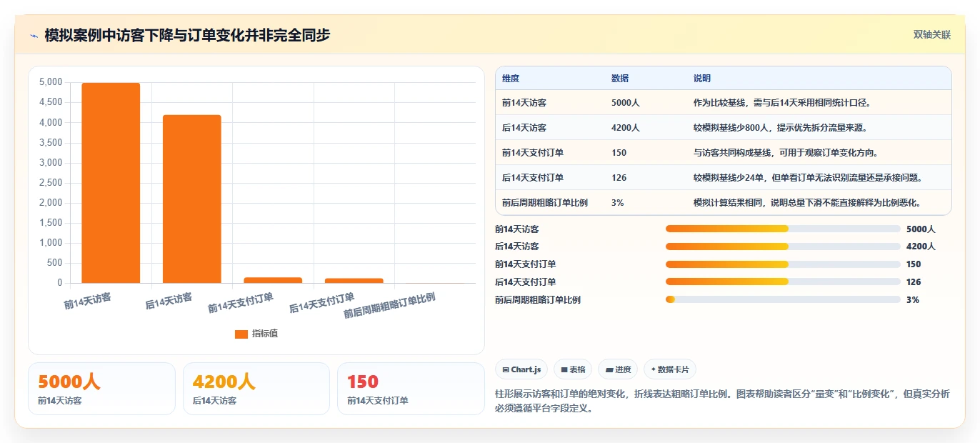The image size is (980, 443).
Task: Click the 3% value beside progress bar
Action: pyautogui.click(x=913, y=300)
